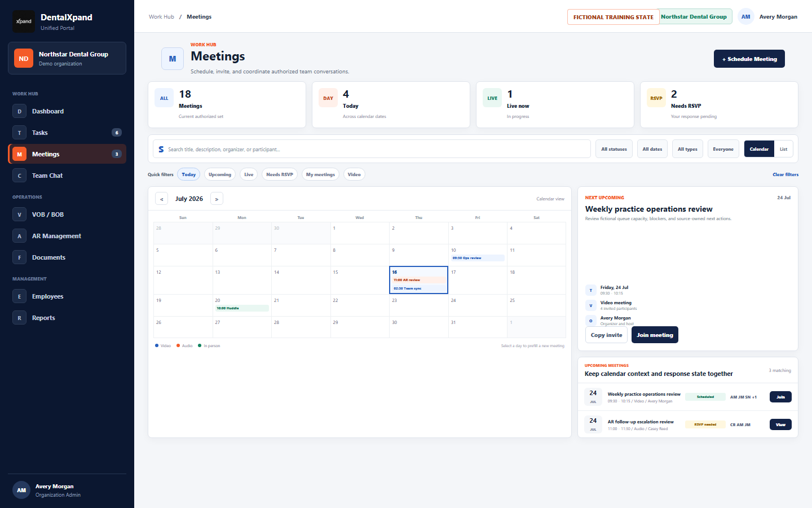
Task: Click the VOB / BOB V icon
Action: [x=19, y=214]
